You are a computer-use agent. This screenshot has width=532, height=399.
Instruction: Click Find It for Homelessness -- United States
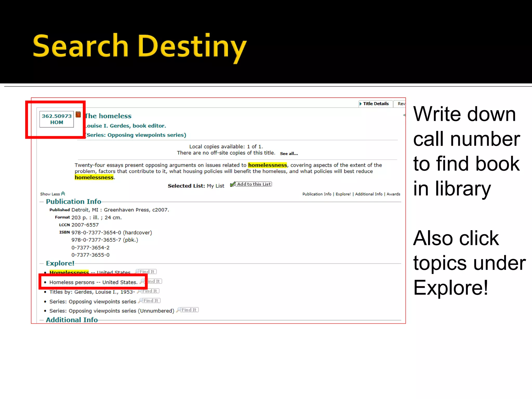146,271
